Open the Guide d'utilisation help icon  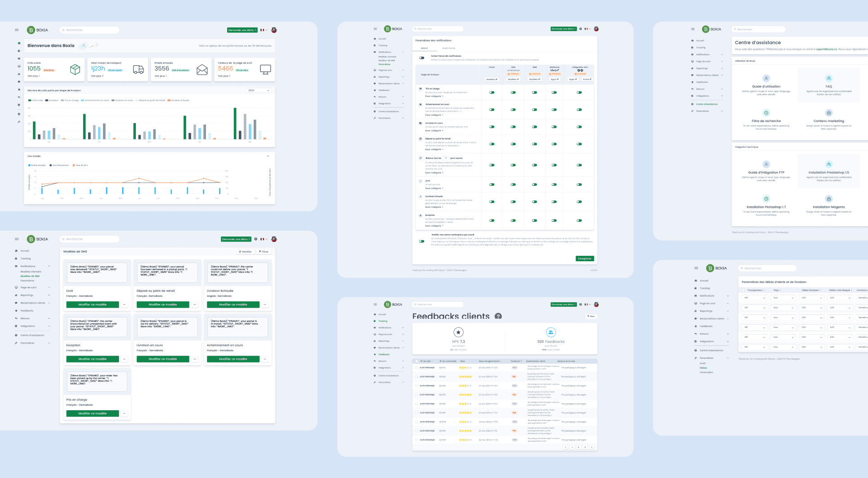[766, 78]
